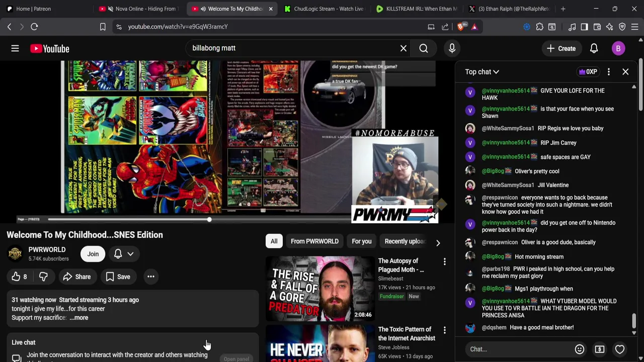Viewport: 644px width, 362px height.
Task: Share the video
Action: pos(77,277)
